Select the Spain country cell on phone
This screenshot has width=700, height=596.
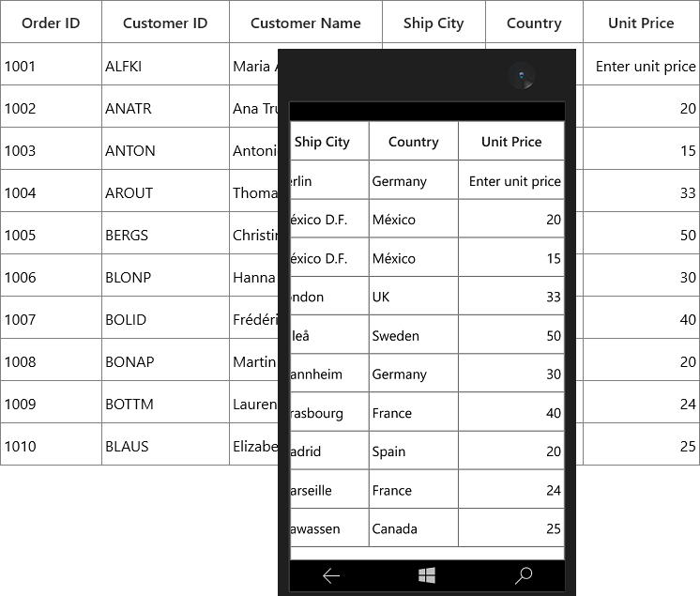tap(414, 450)
